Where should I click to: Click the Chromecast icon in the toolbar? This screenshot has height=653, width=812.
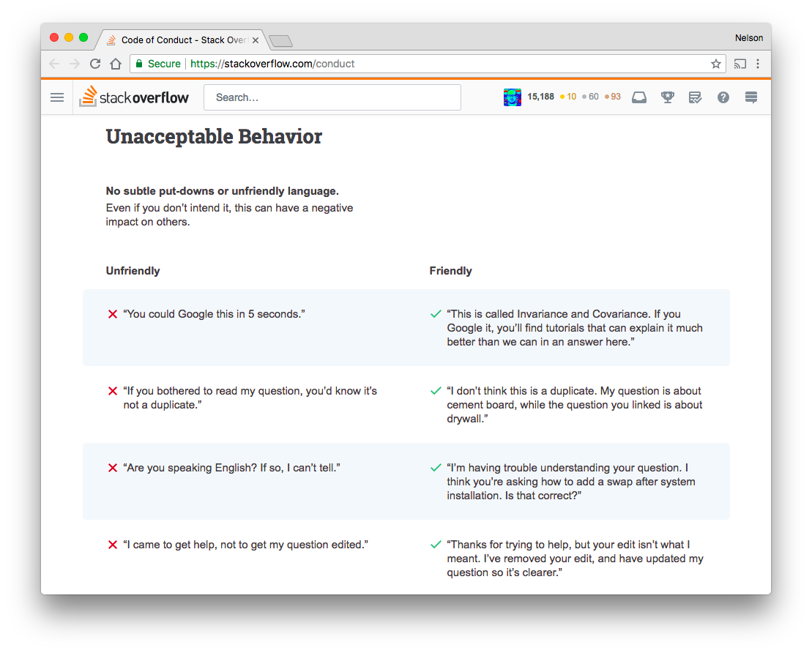click(x=740, y=64)
